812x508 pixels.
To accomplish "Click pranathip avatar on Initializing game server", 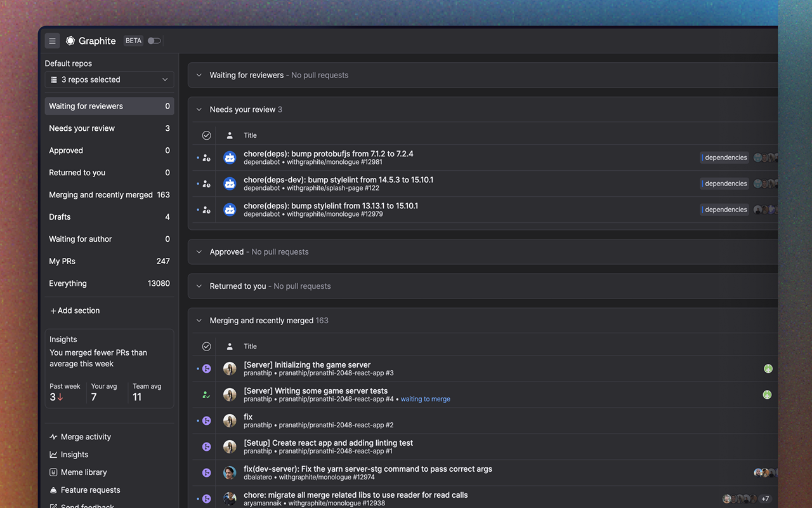I will coord(230,368).
